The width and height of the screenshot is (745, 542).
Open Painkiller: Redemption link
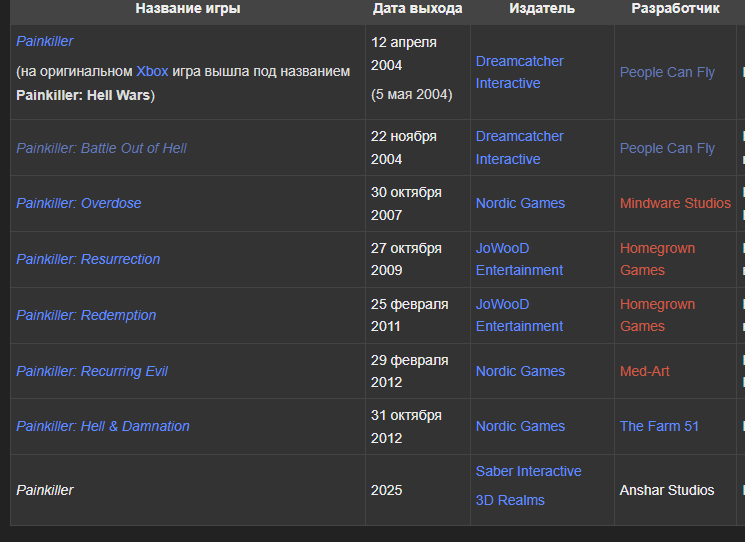tap(86, 315)
